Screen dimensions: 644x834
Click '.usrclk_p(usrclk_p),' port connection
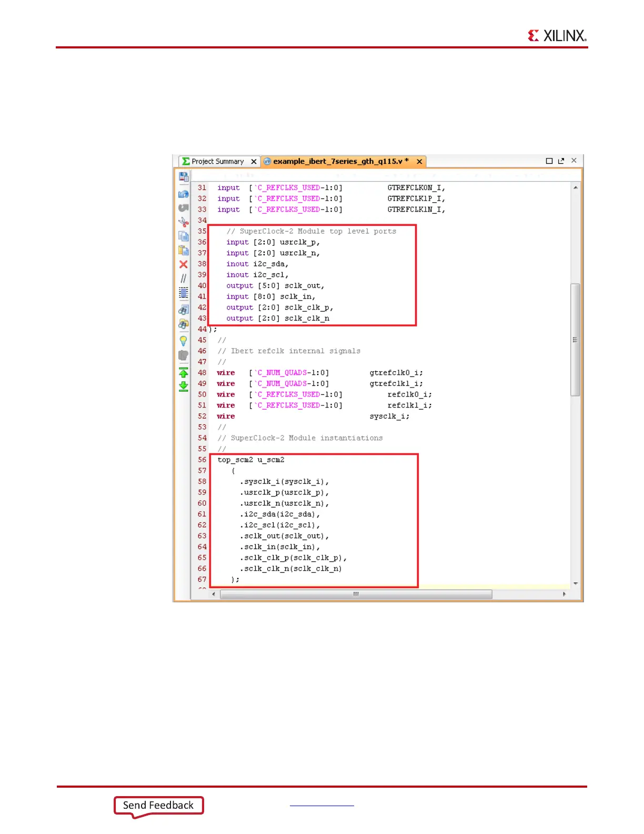point(285,493)
